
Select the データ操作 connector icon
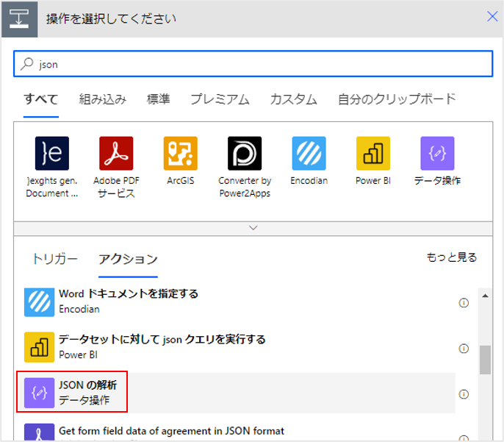(437, 153)
